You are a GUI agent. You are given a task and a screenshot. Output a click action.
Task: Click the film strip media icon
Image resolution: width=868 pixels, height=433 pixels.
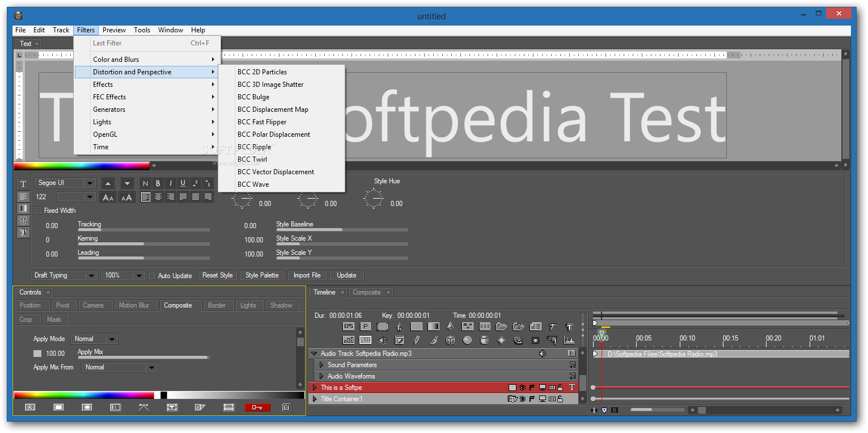click(x=485, y=326)
